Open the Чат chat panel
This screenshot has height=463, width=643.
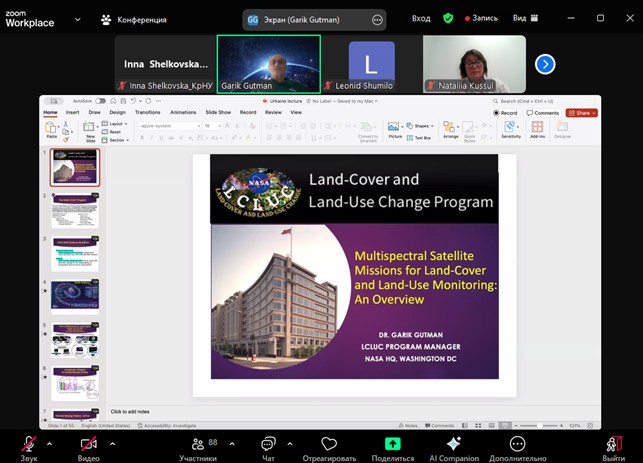pyautogui.click(x=268, y=449)
